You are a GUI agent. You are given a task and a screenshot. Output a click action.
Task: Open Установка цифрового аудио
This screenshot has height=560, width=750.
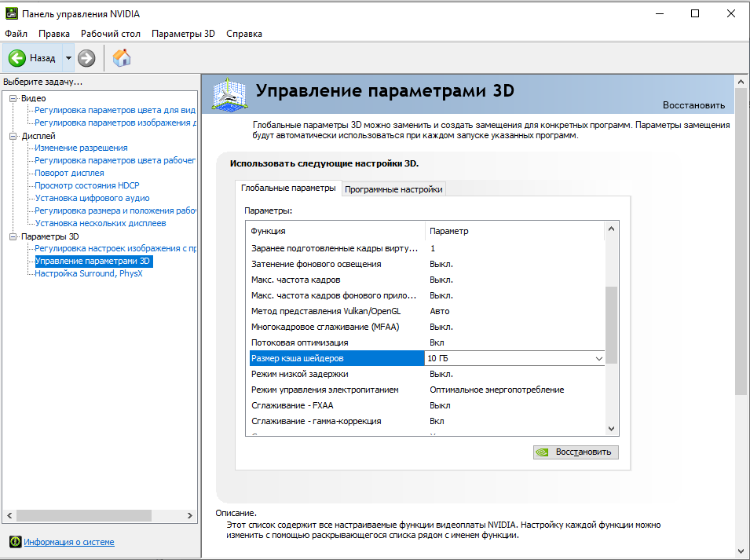point(92,198)
